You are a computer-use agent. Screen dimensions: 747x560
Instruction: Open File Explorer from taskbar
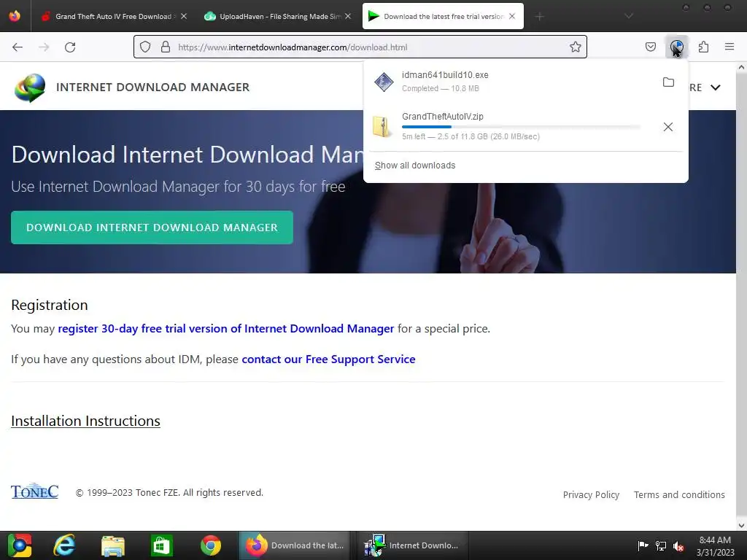[x=113, y=545]
